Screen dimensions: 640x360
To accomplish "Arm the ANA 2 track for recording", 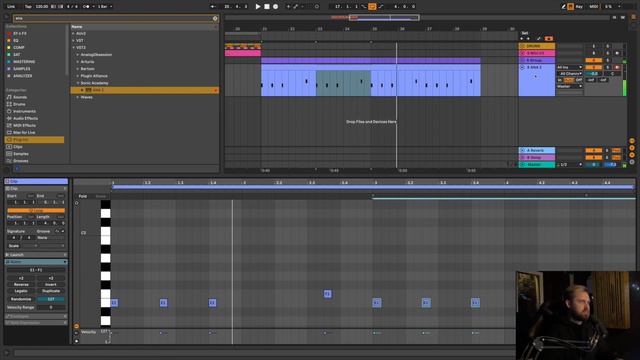I will [x=617, y=67].
